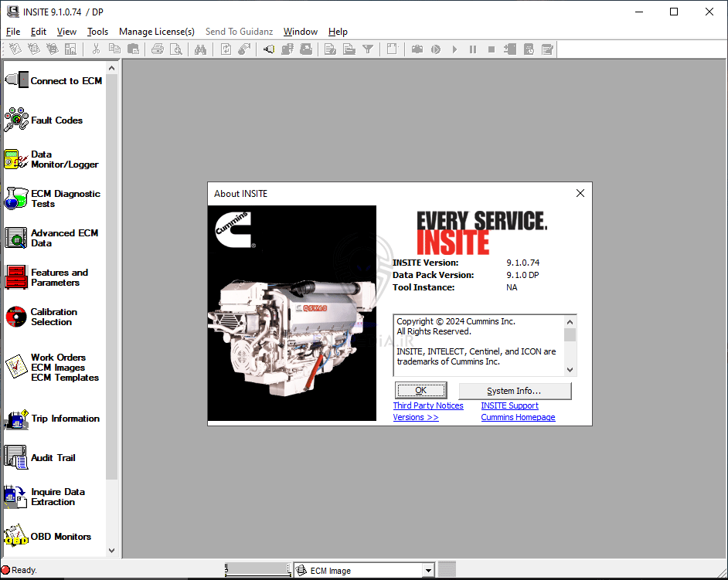Open Features and Parameters
This screenshot has width=728, height=580.
click(46, 277)
